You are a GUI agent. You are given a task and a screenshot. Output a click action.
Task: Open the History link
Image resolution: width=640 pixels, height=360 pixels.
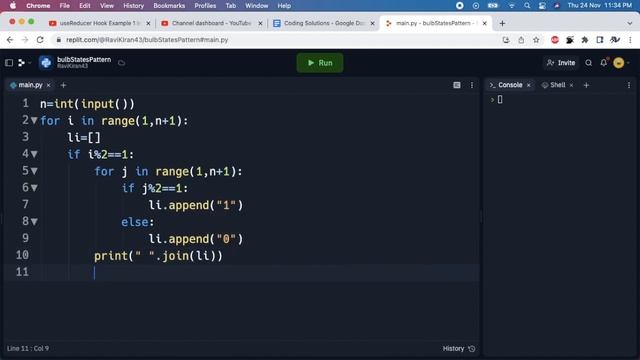pyautogui.click(x=459, y=349)
